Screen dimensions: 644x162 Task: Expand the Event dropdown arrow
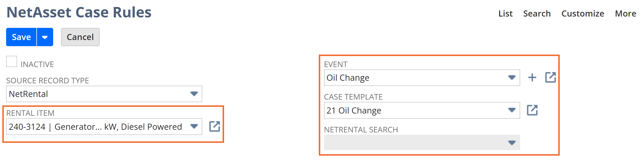pos(511,78)
